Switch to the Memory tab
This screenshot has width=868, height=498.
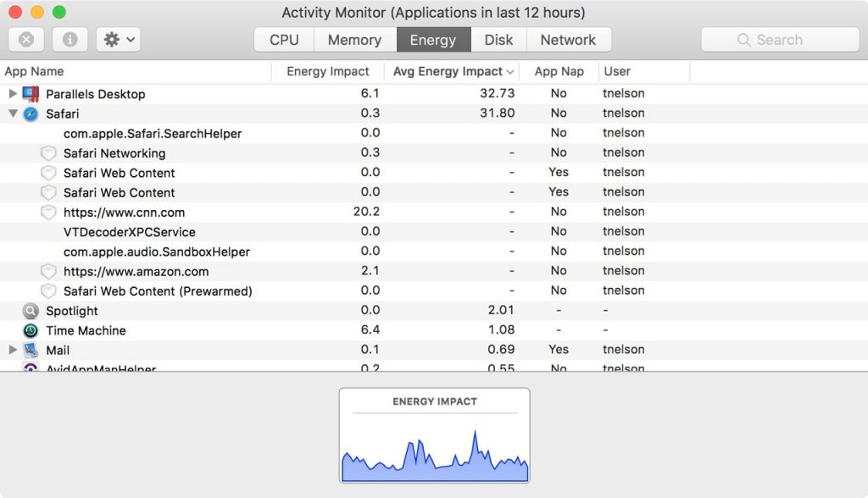click(x=355, y=40)
